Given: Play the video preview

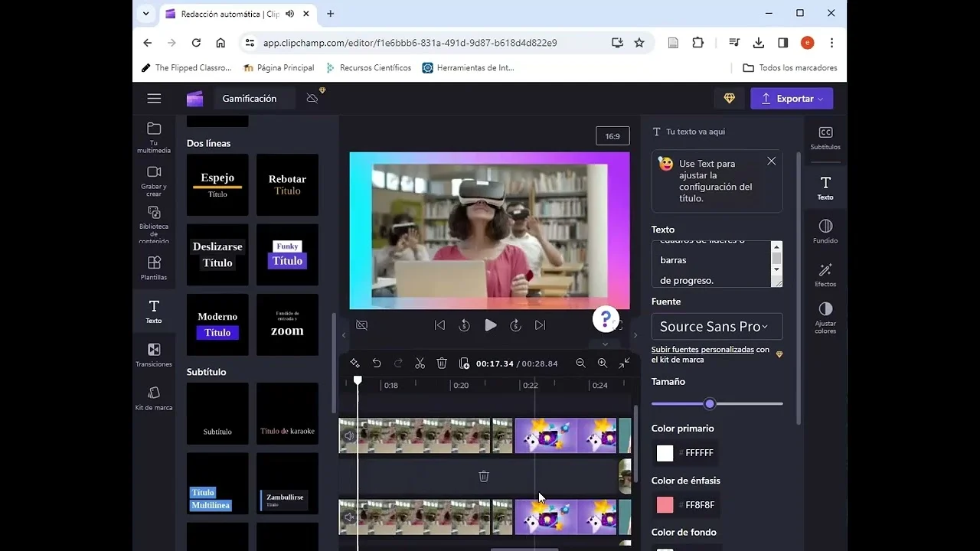Looking at the screenshot, I should click(490, 325).
